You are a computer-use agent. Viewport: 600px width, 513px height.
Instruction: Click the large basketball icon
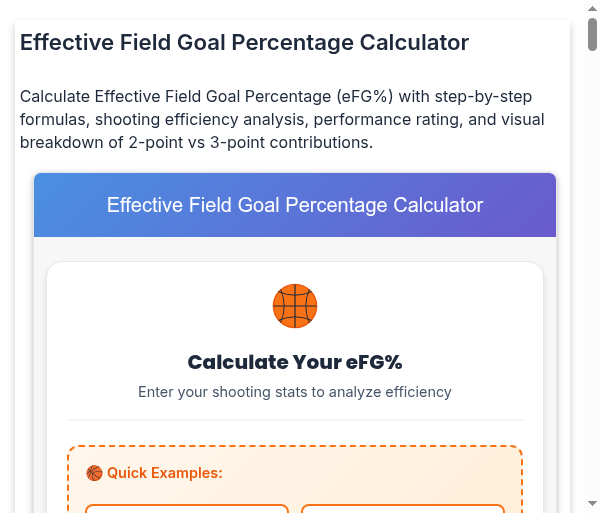(295, 306)
